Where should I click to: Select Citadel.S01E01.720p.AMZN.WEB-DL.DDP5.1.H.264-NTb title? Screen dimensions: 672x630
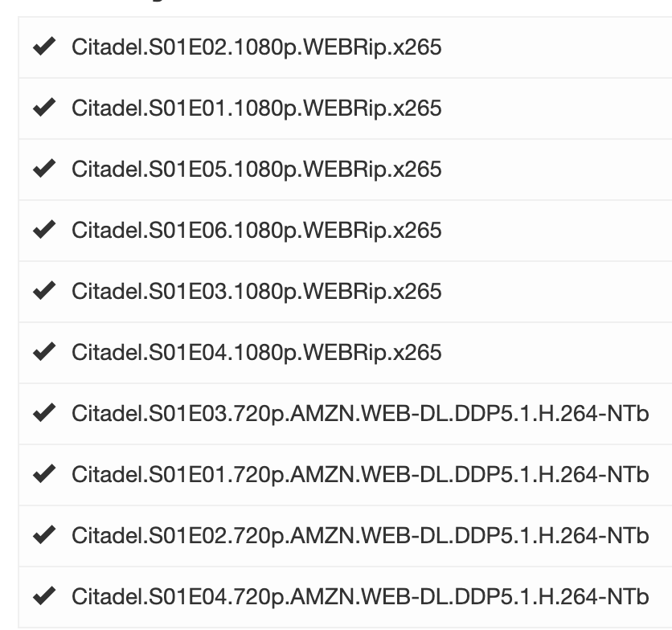(x=360, y=475)
